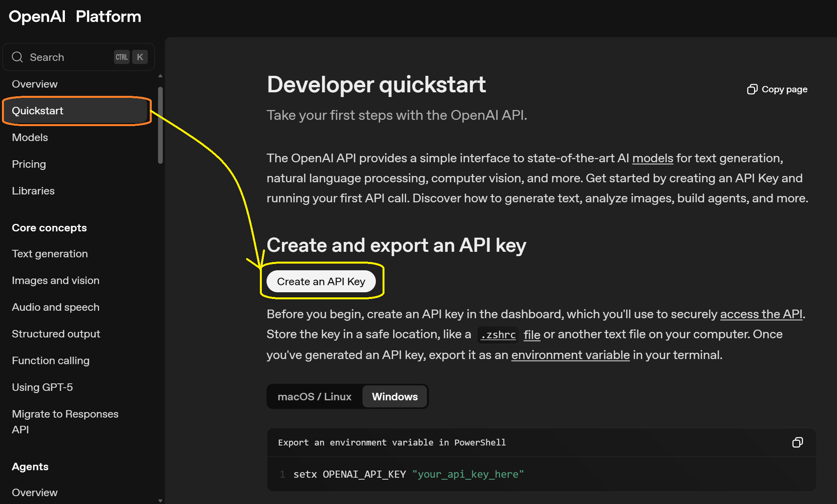Switch to the Windows tab

[x=395, y=396]
